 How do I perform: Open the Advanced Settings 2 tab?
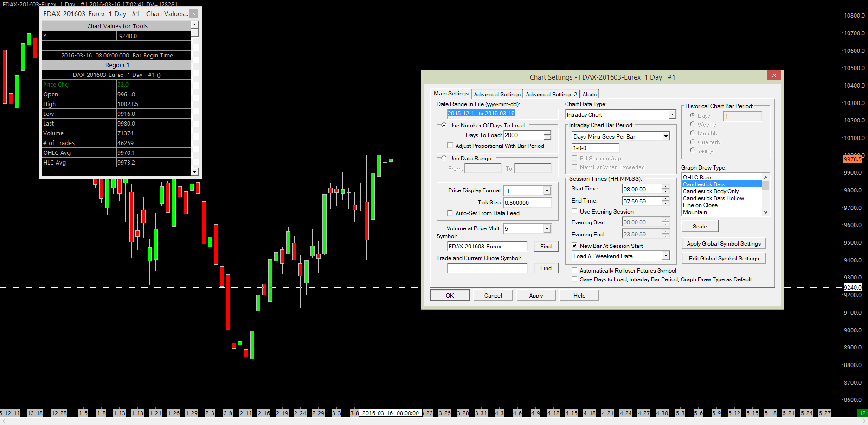pos(551,94)
